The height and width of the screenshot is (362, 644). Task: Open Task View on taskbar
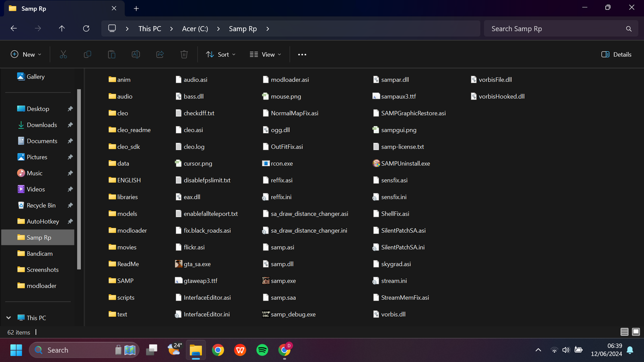[151, 350]
